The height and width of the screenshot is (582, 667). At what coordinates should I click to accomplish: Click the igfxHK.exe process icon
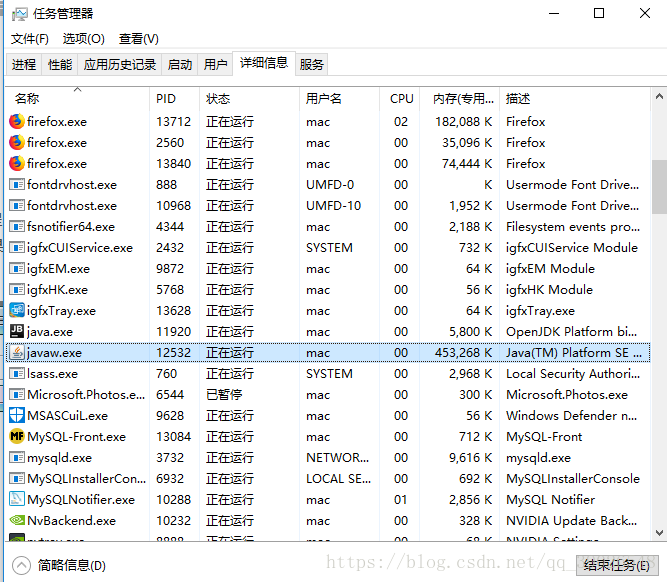pos(17,290)
